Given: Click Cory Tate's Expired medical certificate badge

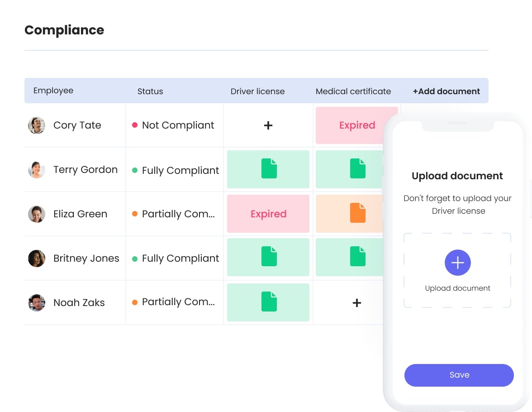Looking at the screenshot, I should pyautogui.click(x=357, y=125).
